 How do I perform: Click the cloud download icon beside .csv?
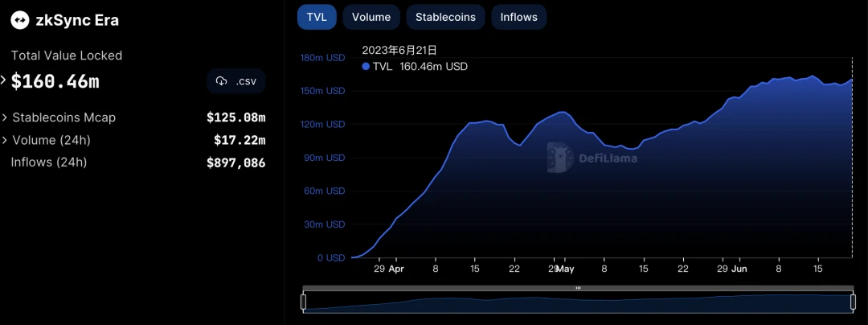click(222, 81)
